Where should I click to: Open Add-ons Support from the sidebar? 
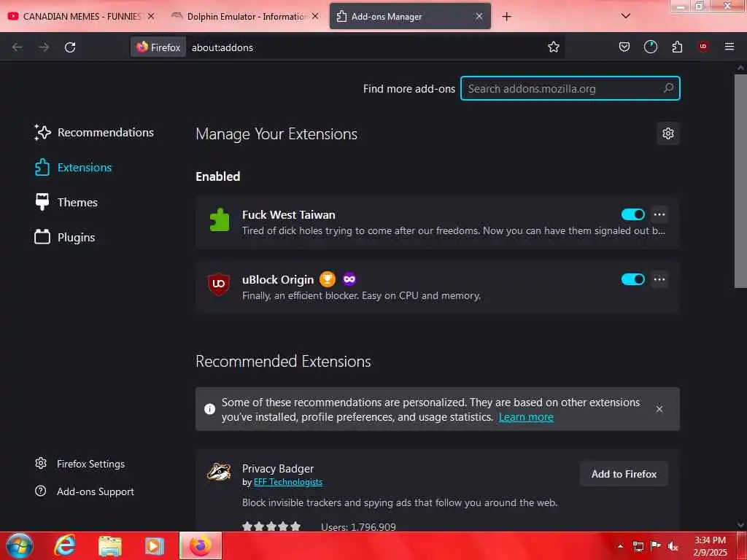[x=85, y=491]
